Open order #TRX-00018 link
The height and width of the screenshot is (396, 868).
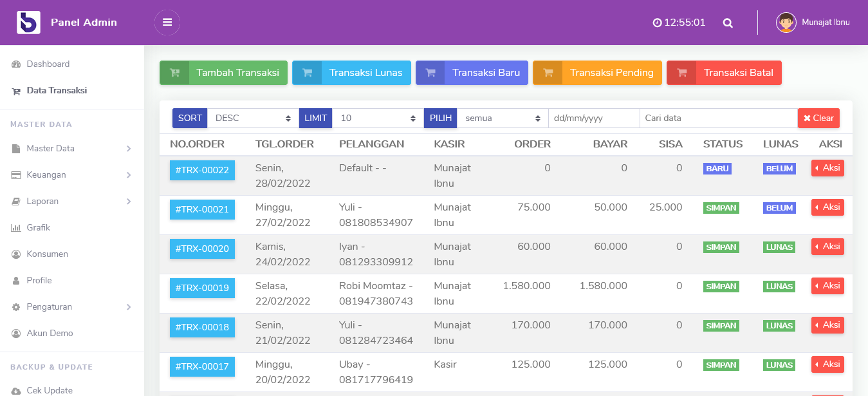coord(202,328)
